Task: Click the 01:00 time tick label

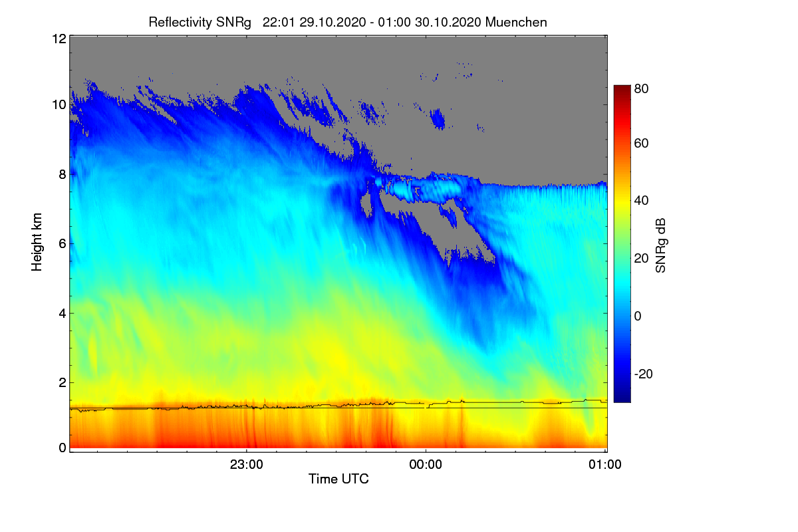Action: (604, 465)
